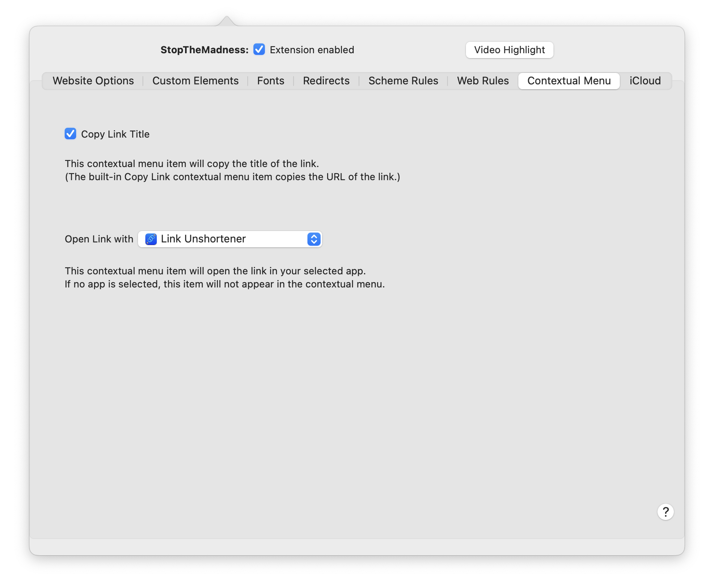Select the Redirects tab
This screenshot has width=714, height=588.
click(326, 81)
